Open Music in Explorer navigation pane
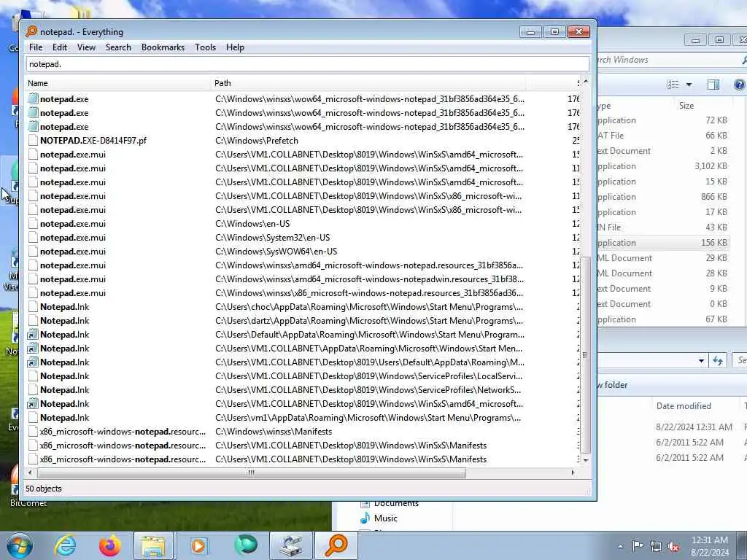The width and height of the screenshot is (747, 560). pos(385,518)
